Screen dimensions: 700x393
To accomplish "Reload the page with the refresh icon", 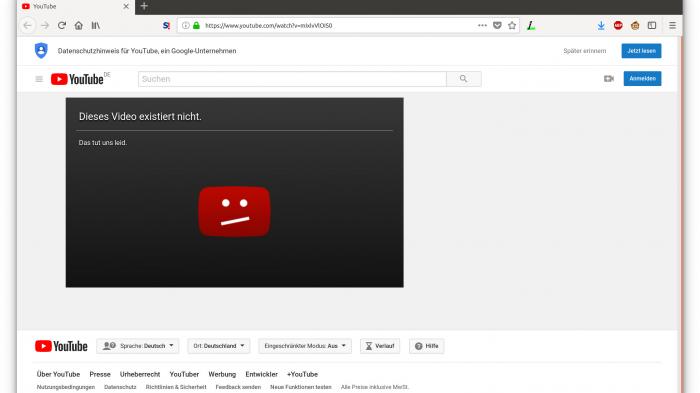I will (62, 25).
